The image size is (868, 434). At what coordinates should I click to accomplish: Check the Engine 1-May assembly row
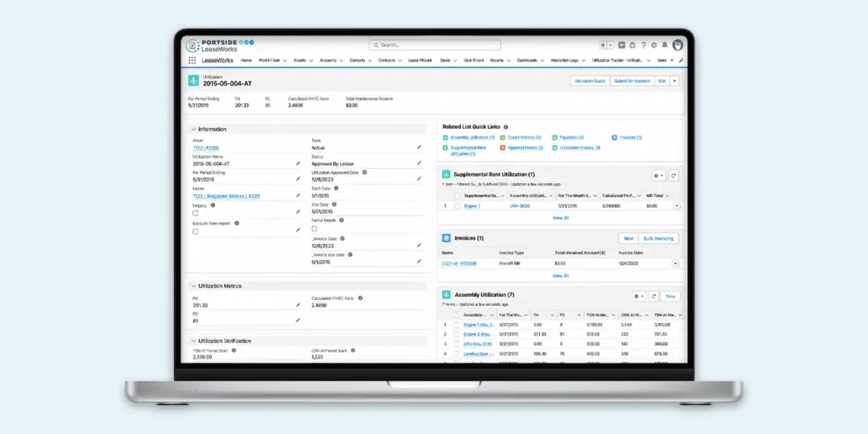(x=456, y=325)
